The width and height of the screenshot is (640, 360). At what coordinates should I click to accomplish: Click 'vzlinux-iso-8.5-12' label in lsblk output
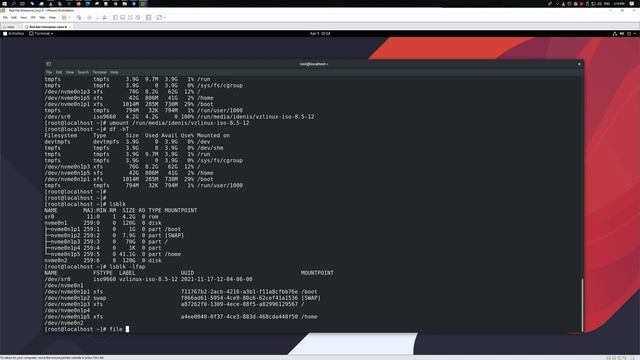pos(149,279)
